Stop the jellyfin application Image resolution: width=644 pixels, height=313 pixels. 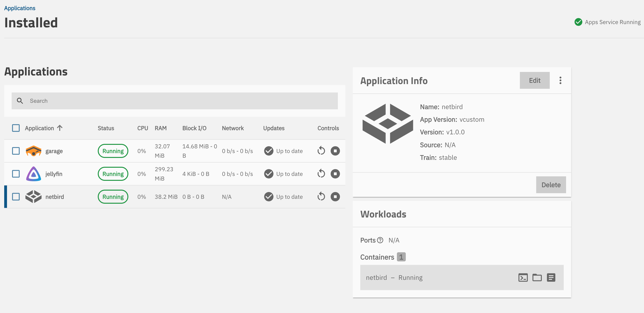(x=335, y=174)
